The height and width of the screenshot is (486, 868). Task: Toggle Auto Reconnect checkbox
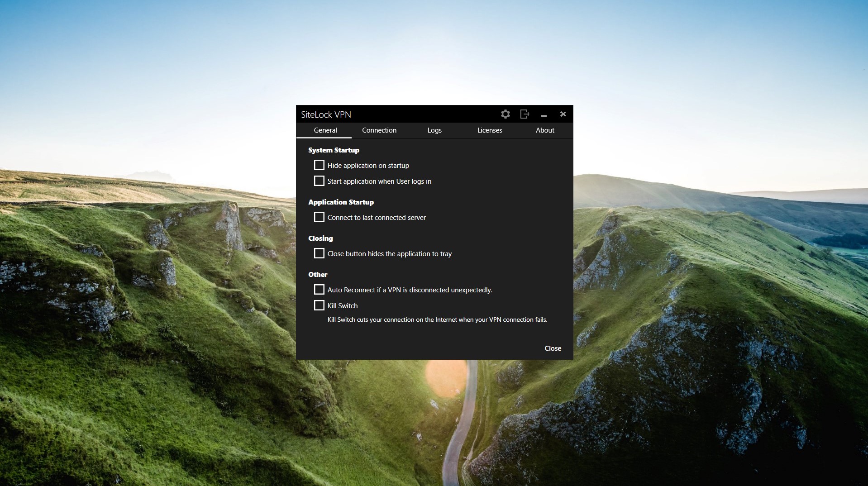(319, 290)
